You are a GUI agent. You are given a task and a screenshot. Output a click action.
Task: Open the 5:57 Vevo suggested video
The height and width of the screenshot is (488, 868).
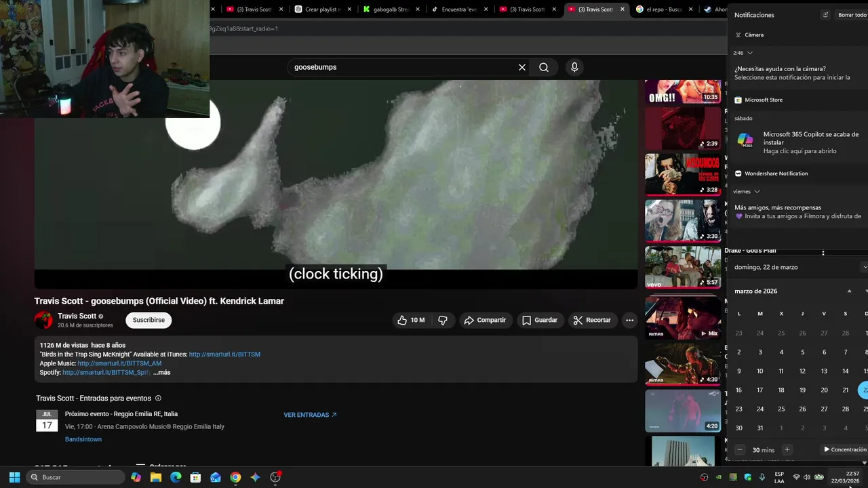(683, 267)
